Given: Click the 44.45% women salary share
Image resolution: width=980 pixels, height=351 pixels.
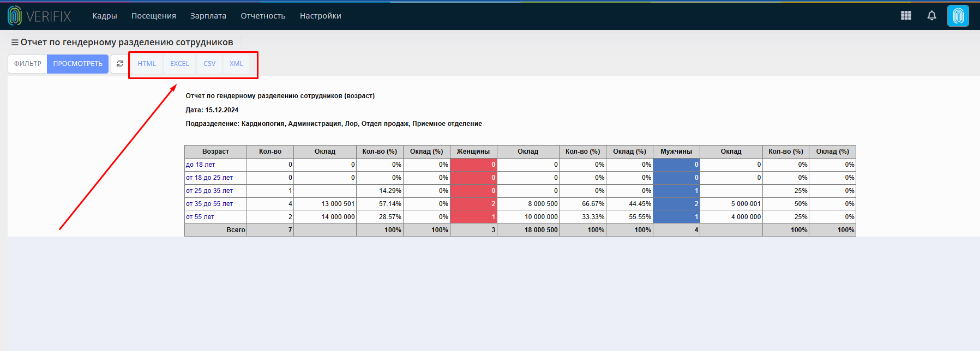Looking at the screenshot, I should pyautogui.click(x=629, y=204).
